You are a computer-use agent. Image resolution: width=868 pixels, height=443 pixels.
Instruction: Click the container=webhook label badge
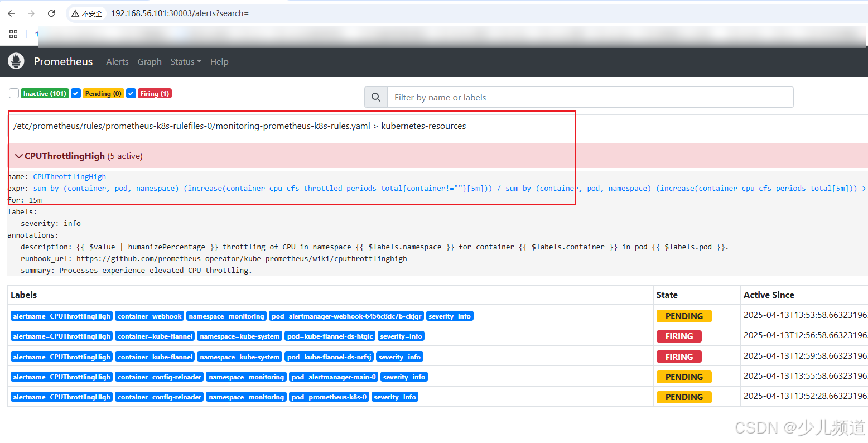point(150,316)
